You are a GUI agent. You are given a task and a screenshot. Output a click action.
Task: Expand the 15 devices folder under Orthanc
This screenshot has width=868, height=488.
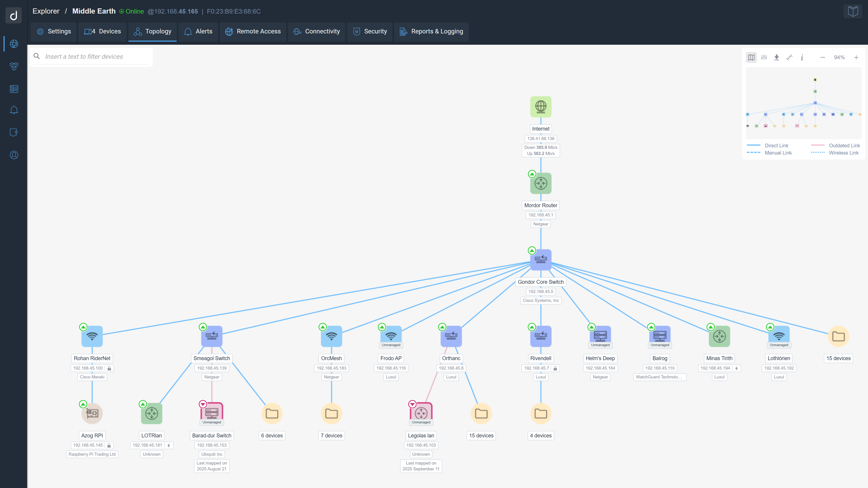click(x=481, y=413)
